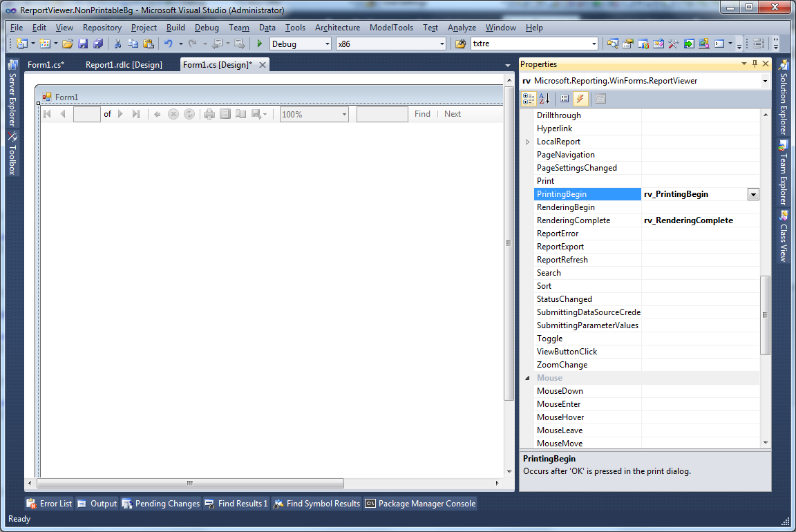Switch Properties grid to Categorized view

pyautogui.click(x=529, y=99)
